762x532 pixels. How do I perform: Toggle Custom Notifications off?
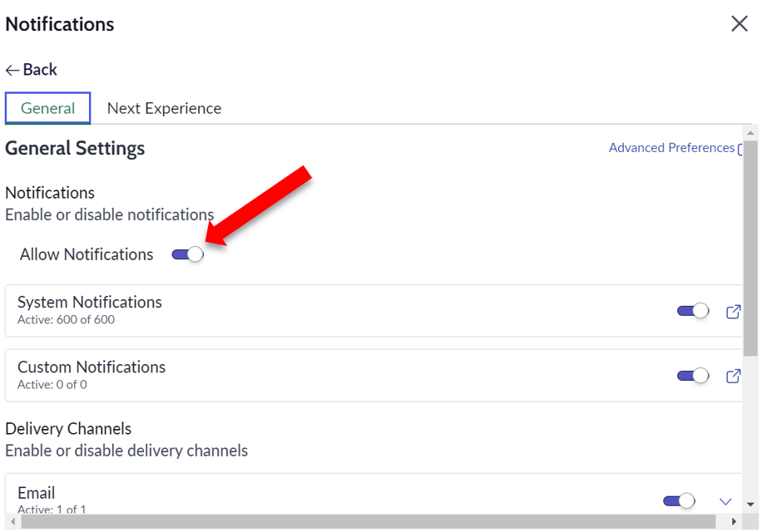coord(692,375)
